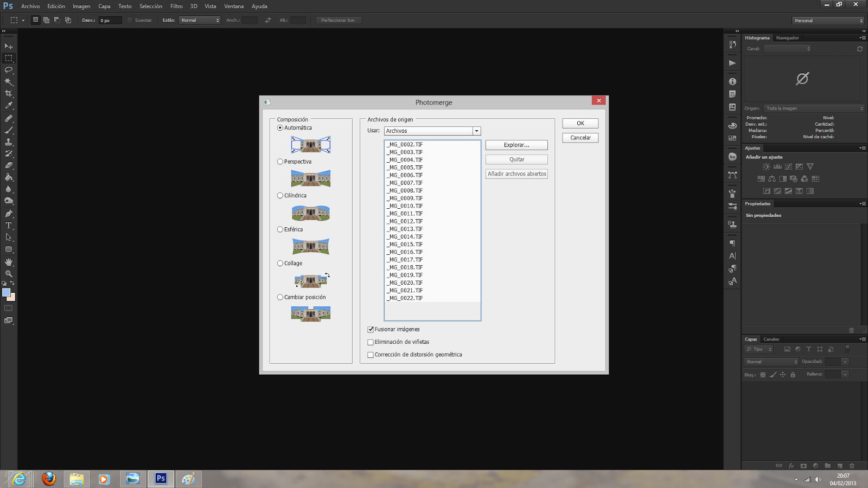This screenshot has height=488, width=868.
Task: Click delete layer trash icon
Action: (852, 466)
